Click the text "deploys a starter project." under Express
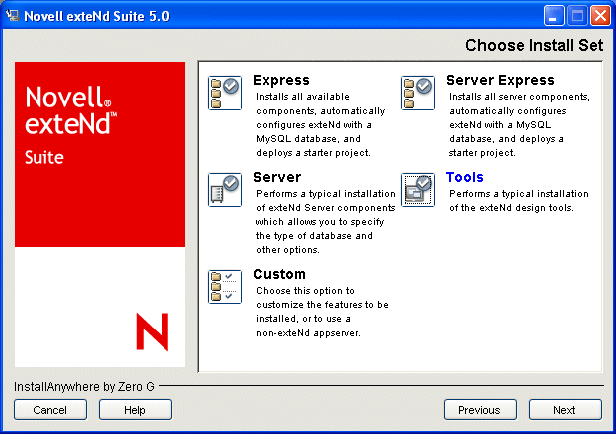The height and width of the screenshot is (434, 616). [x=313, y=153]
